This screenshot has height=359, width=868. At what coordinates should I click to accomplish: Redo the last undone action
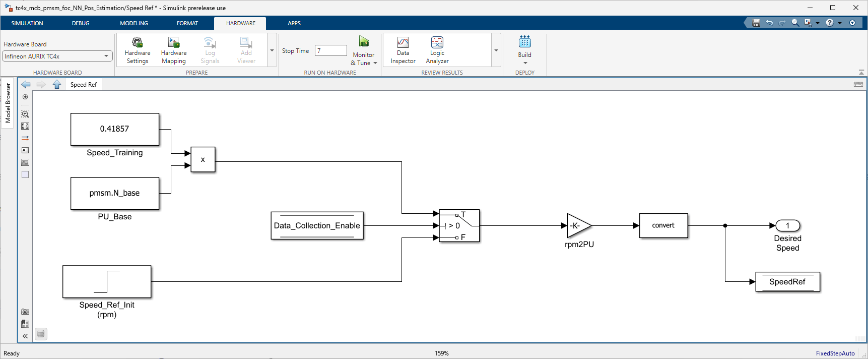pos(782,23)
